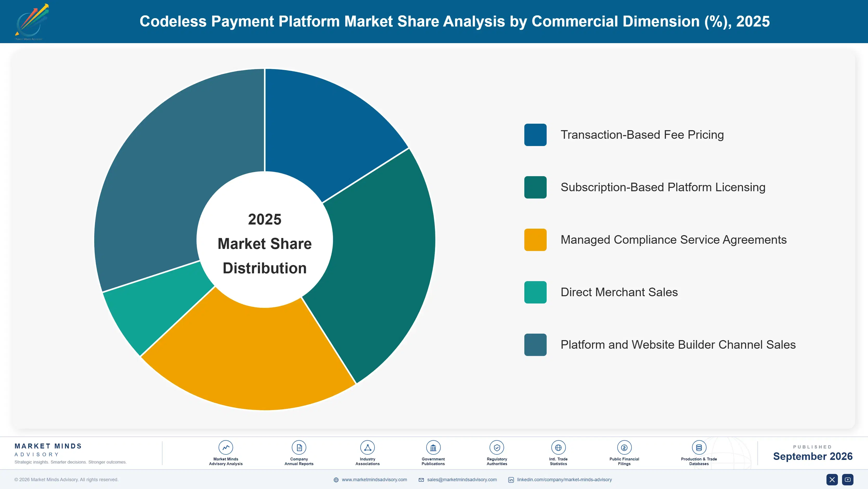The image size is (868, 489).
Task: Click the YouTube icon in footer
Action: [848, 480]
